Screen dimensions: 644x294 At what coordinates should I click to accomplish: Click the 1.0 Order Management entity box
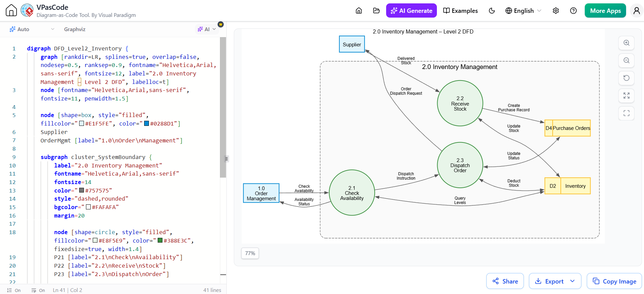point(261,193)
